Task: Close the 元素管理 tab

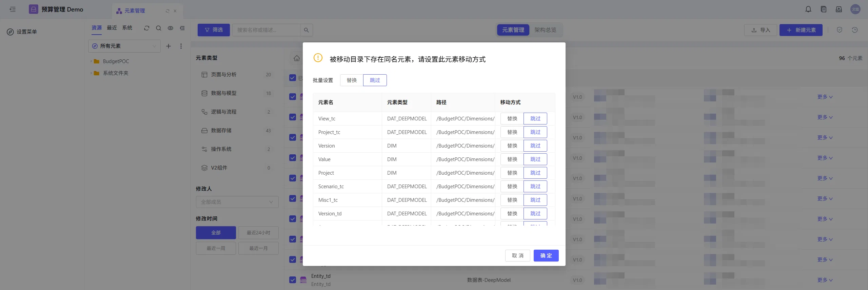Action: click(x=175, y=11)
